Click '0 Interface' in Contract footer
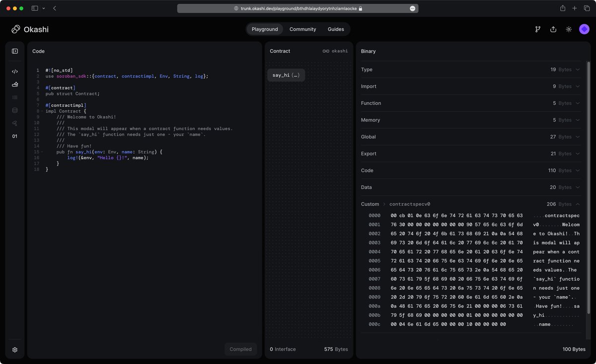Screen dimensions: 596x364 pos(283,349)
